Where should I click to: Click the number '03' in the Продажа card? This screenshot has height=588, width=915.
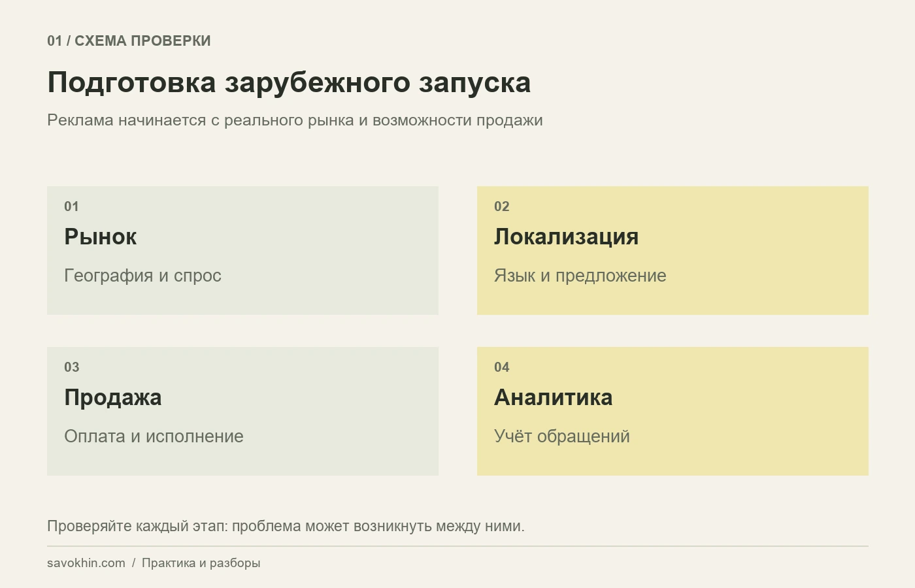click(71, 367)
